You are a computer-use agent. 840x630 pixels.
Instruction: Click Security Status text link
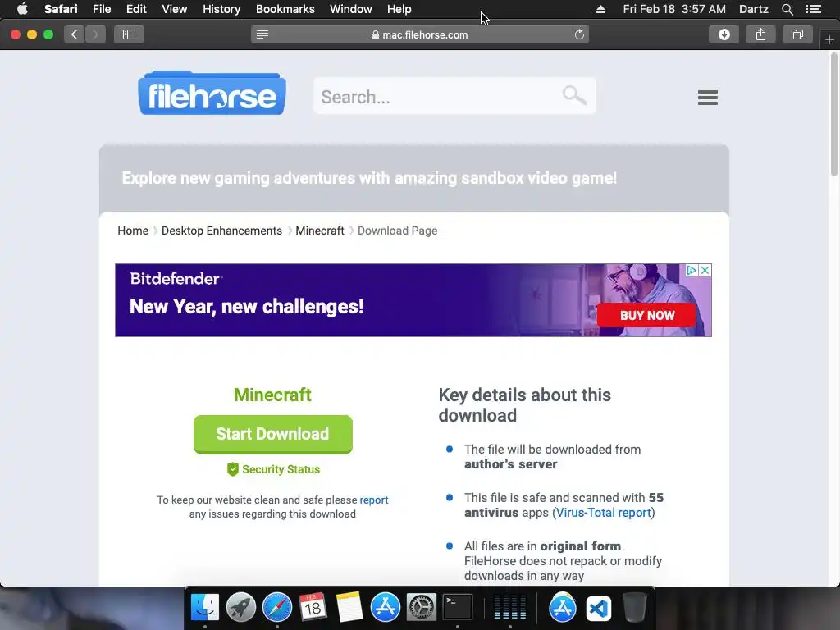(281, 469)
